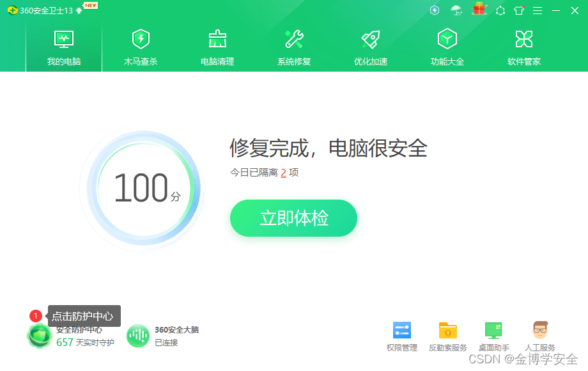Image resolution: width=588 pixels, height=371 pixels.
Task: Minimize the 360 window
Action: click(x=556, y=10)
